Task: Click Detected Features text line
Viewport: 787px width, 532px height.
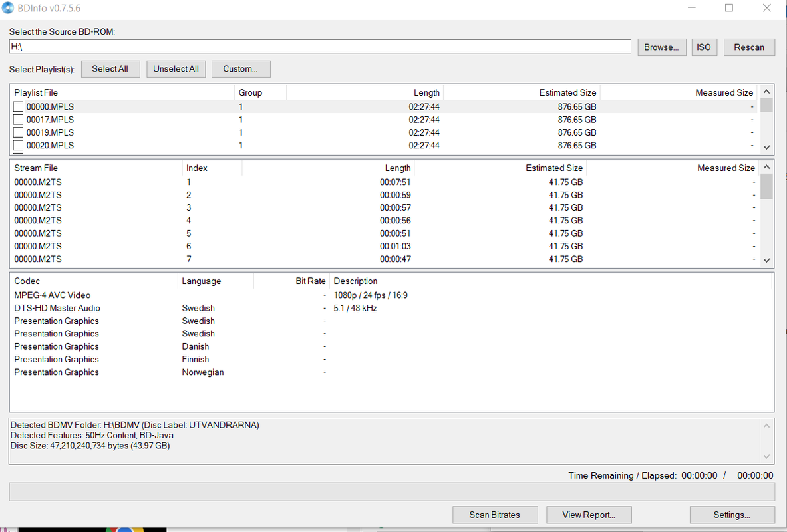Action: point(92,435)
